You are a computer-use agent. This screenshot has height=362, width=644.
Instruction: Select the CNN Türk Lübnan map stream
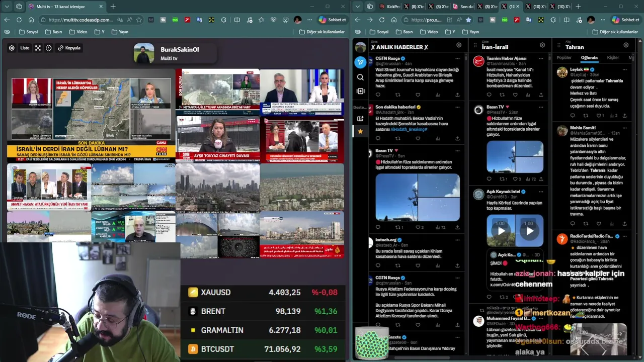point(91,116)
